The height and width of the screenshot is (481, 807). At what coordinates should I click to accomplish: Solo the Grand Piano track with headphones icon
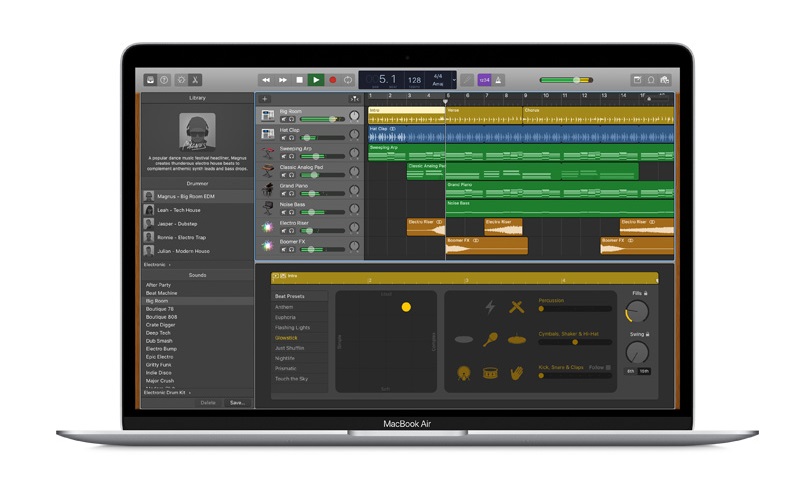291,193
